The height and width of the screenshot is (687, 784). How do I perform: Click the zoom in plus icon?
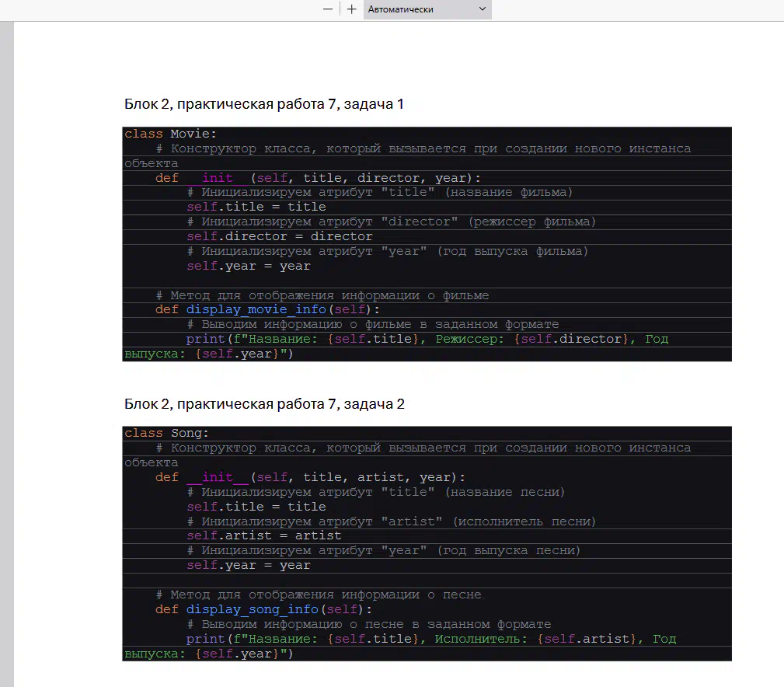click(x=352, y=9)
